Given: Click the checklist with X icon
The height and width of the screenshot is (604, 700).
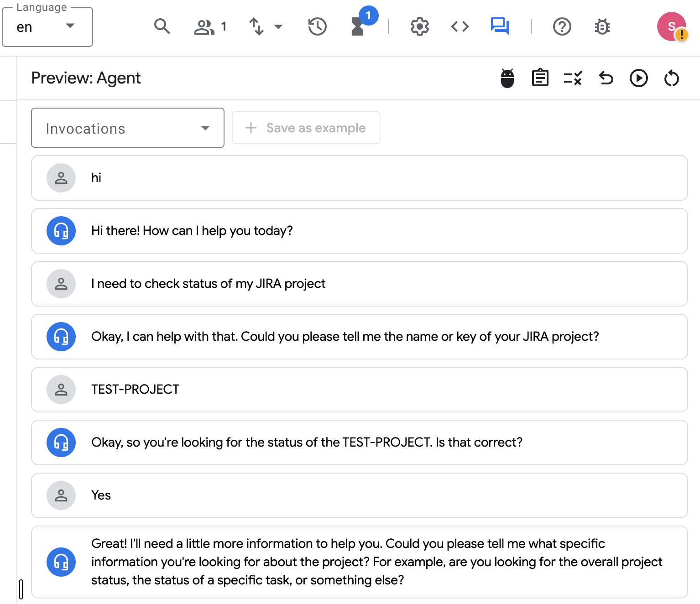Looking at the screenshot, I should (573, 78).
